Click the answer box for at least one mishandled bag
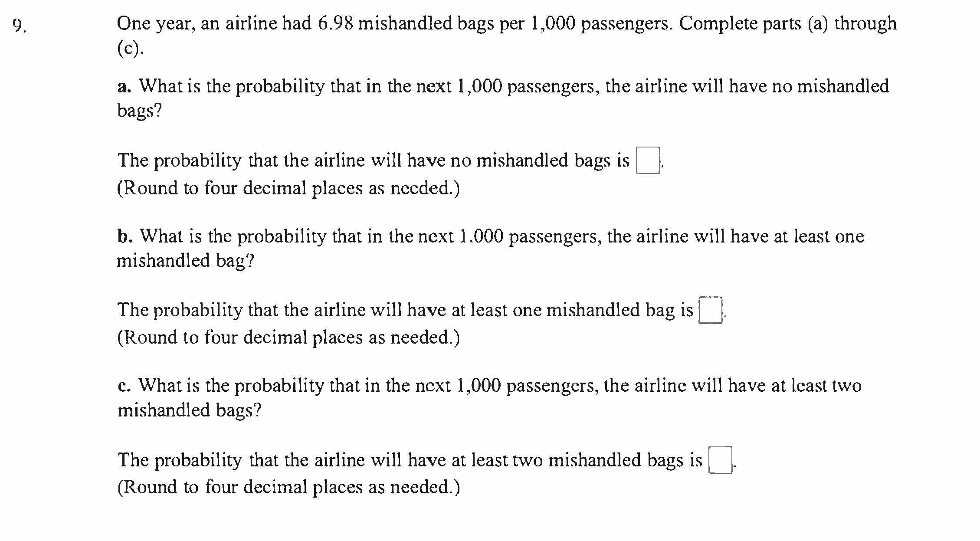 point(710,310)
